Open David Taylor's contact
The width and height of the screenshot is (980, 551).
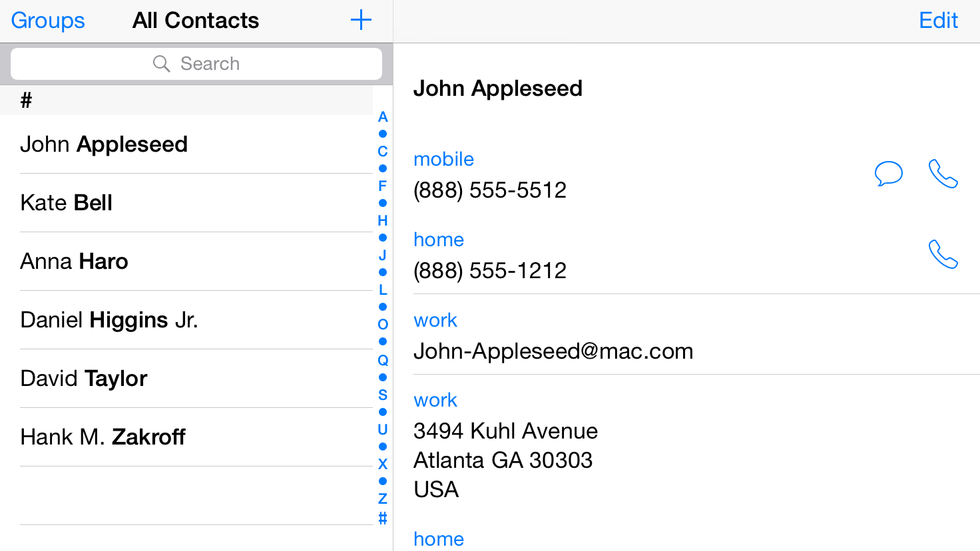pyautogui.click(x=83, y=378)
